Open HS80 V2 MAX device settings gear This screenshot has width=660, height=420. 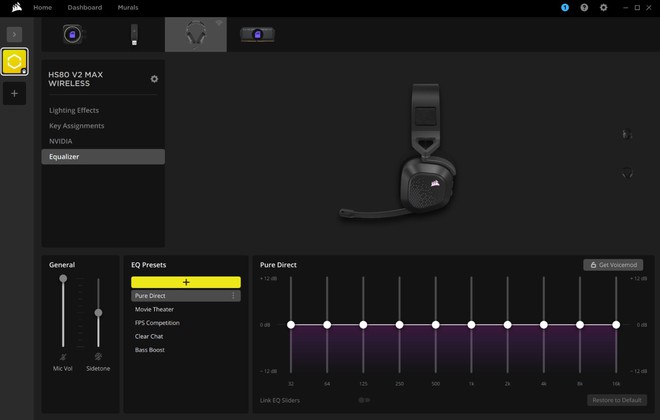click(x=154, y=79)
